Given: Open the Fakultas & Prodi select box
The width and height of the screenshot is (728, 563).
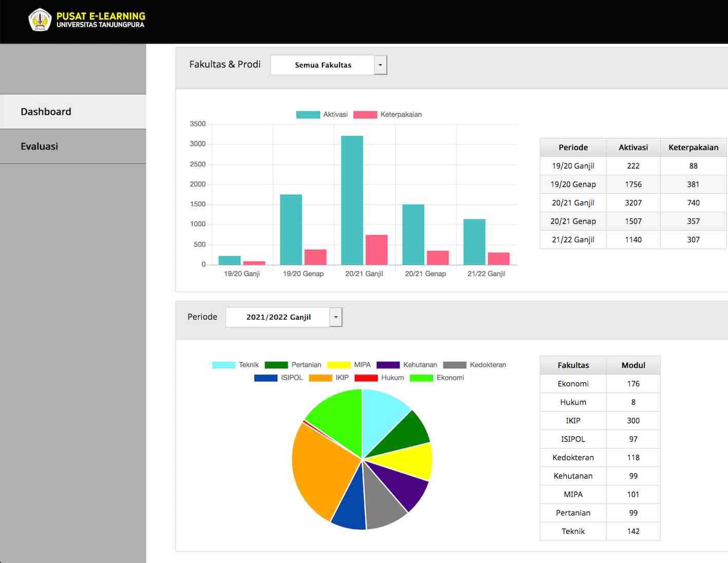Looking at the screenshot, I should pos(322,65).
